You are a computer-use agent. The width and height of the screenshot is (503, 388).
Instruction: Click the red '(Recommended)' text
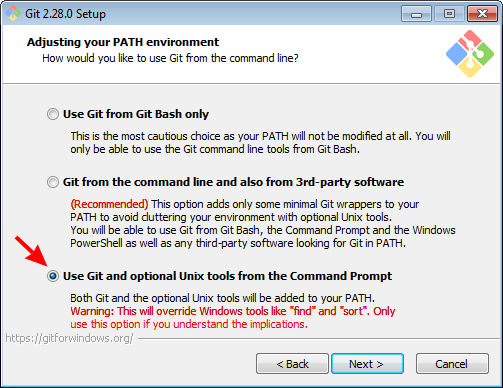(x=109, y=204)
